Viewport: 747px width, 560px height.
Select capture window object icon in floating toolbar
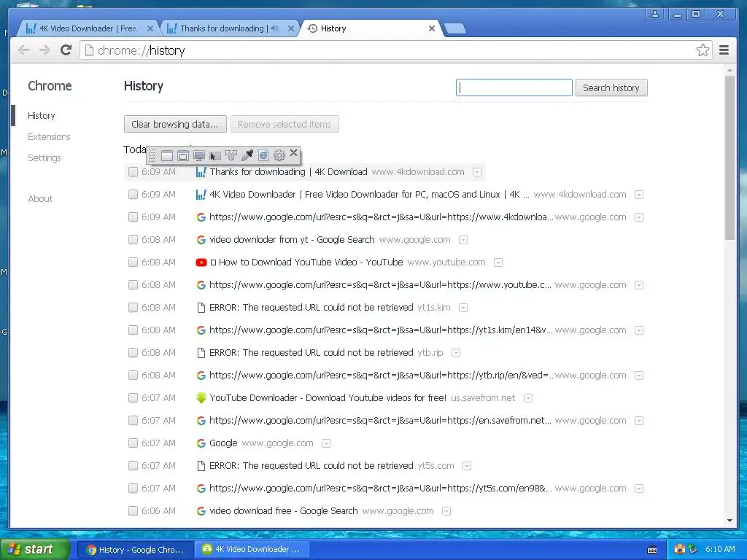pos(183,155)
